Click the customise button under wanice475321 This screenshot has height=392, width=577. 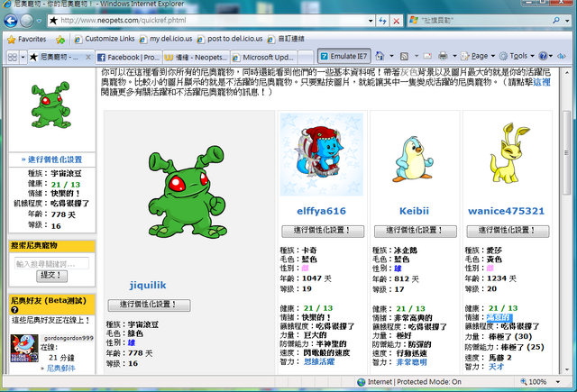(508, 231)
